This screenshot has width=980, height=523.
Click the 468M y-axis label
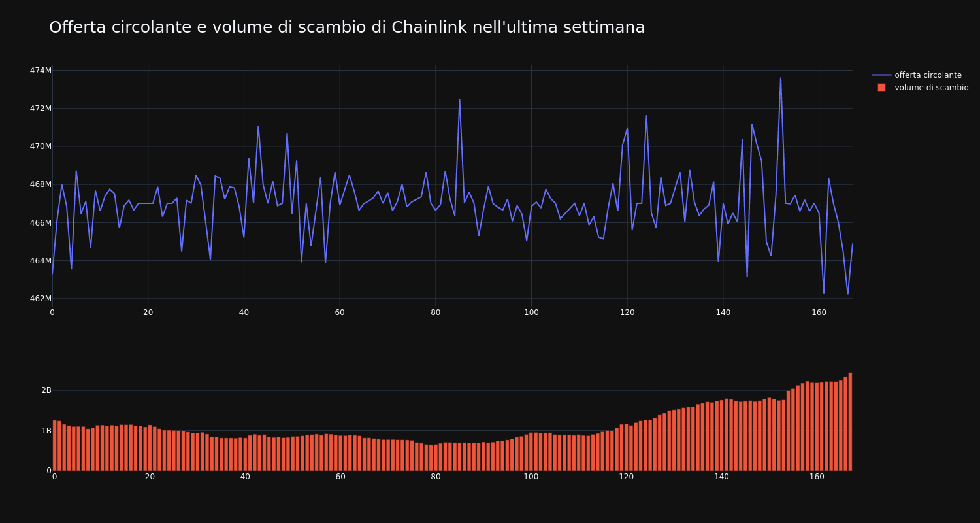(41, 184)
